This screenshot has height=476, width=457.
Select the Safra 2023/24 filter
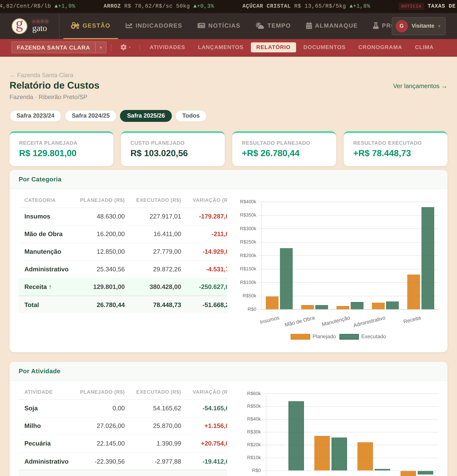point(35,116)
